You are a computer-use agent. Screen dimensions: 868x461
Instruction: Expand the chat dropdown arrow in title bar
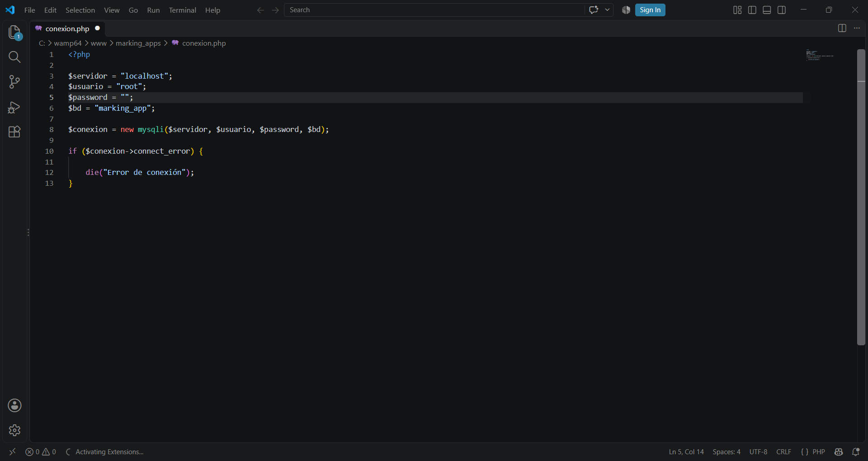607,10
